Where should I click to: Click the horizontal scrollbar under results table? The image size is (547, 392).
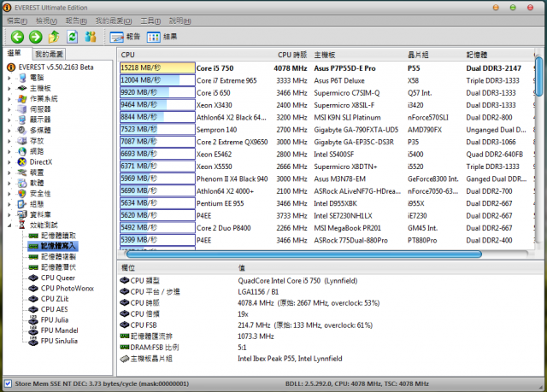pyautogui.click(x=304, y=255)
